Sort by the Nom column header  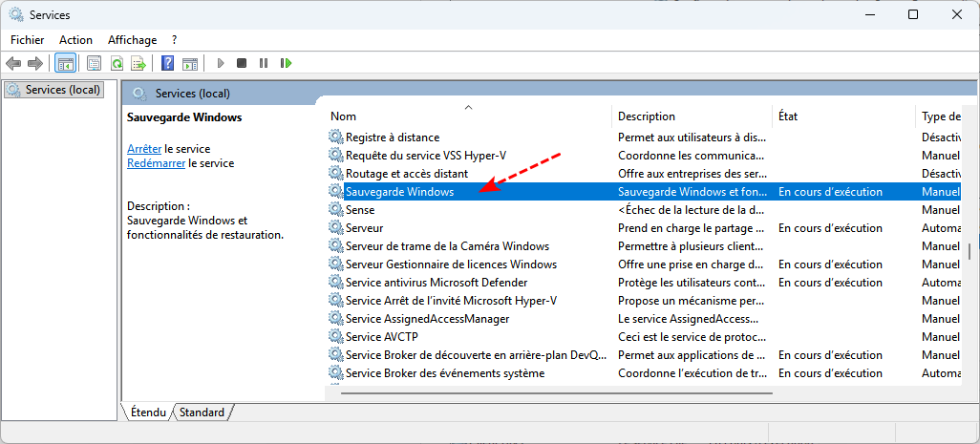[x=343, y=116]
